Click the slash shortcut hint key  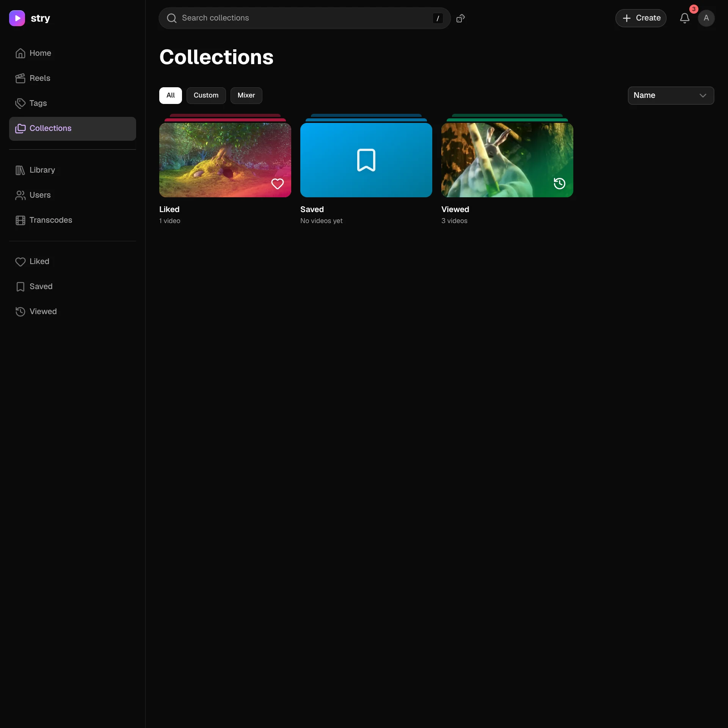pos(438,18)
